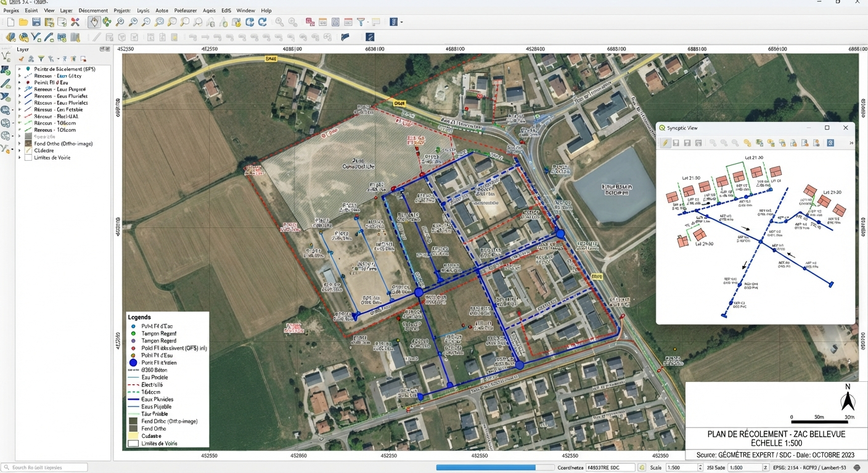Open a project with the yellow folder icon
The height and width of the screenshot is (473, 868).
(23, 22)
